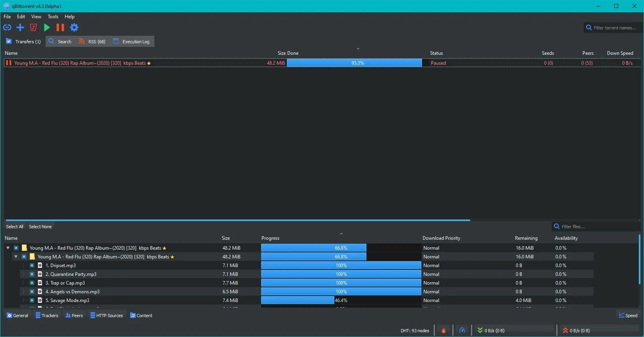Toggle checkbox for top-level Young M.A folder
644x337 pixels.
(x=16, y=248)
